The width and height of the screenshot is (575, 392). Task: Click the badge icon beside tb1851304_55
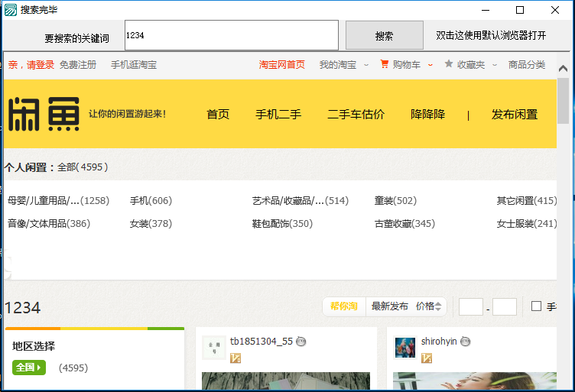[301, 342]
